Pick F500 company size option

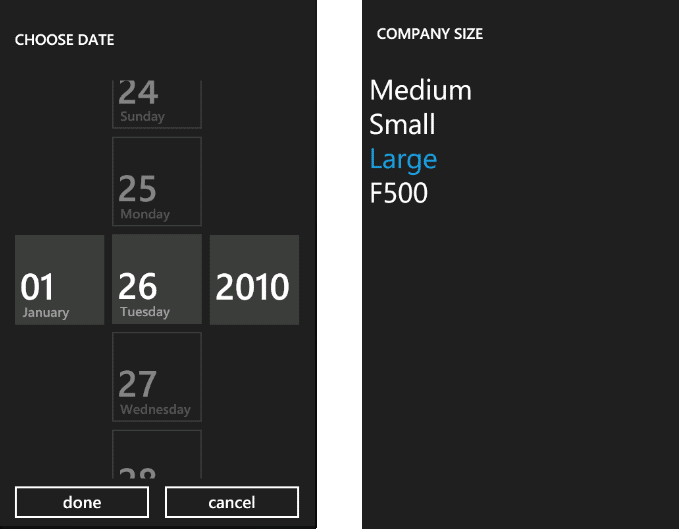pyautogui.click(x=398, y=193)
